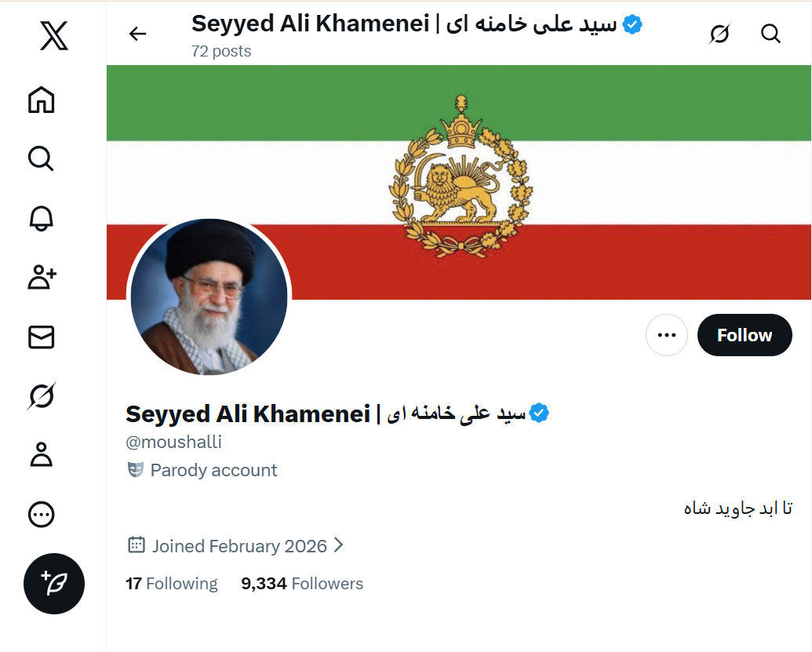Screen dimensions: 812x652
Task: Open Direct Messages from the sidebar
Action: click(40, 337)
